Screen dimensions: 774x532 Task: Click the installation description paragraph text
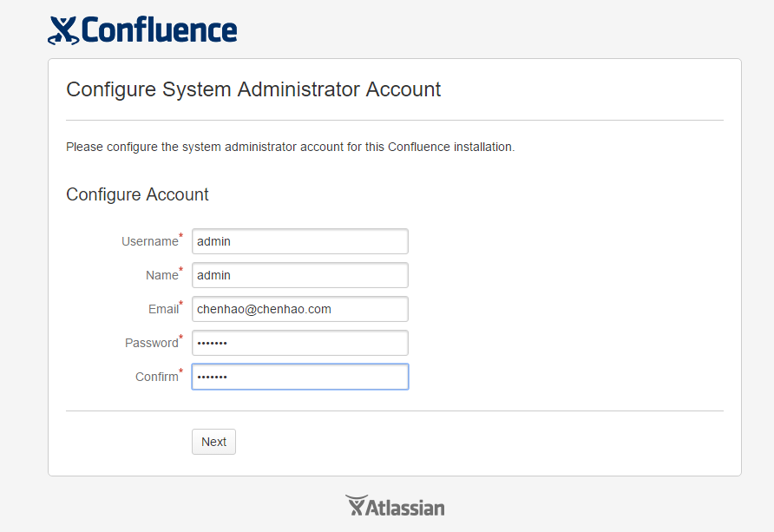click(x=290, y=147)
